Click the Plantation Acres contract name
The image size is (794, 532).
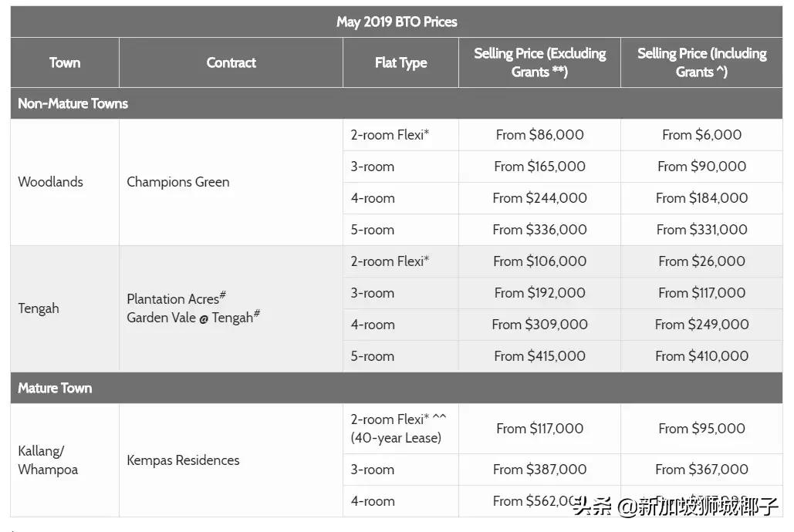point(174,298)
